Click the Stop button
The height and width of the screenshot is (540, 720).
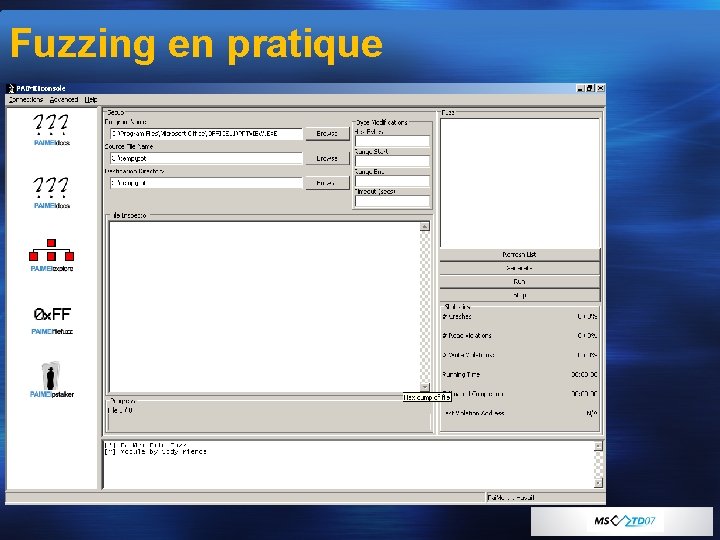coord(519,296)
